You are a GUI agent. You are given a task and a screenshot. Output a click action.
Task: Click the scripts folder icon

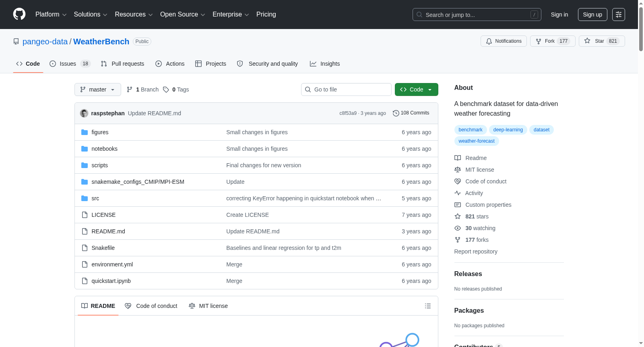point(85,165)
